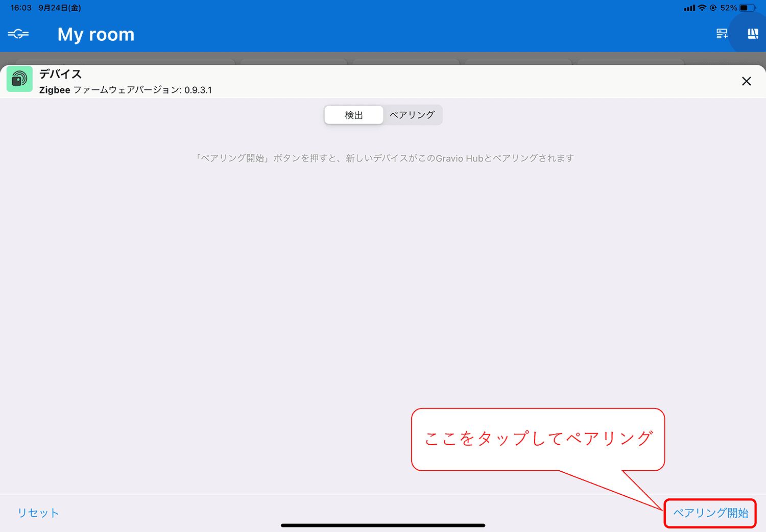Close the デバイス panel with X
The height and width of the screenshot is (532, 766).
(x=746, y=81)
